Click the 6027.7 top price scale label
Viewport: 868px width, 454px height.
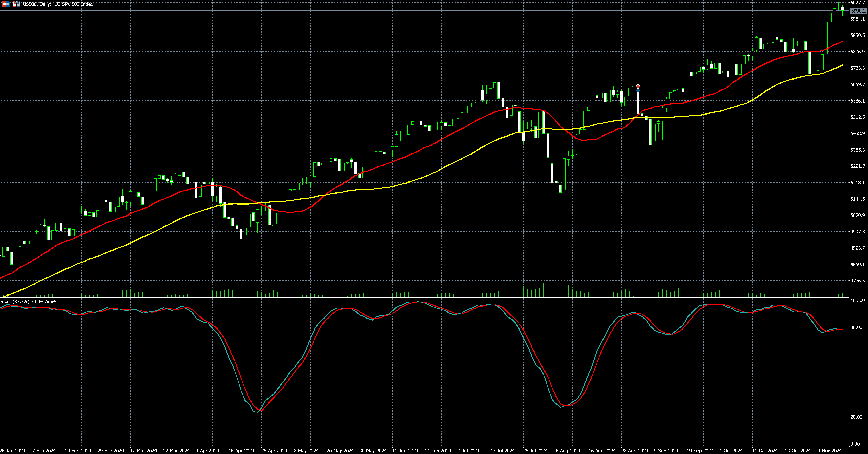click(858, 3)
